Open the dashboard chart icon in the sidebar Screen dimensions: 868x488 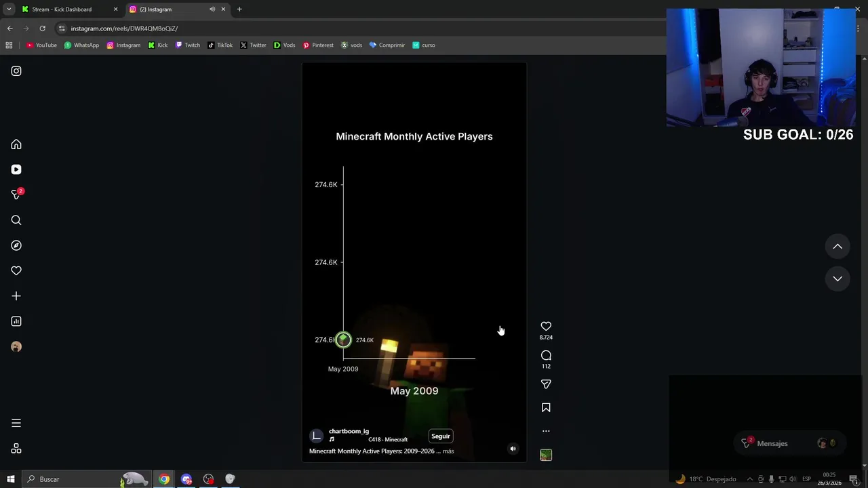[16, 321]
